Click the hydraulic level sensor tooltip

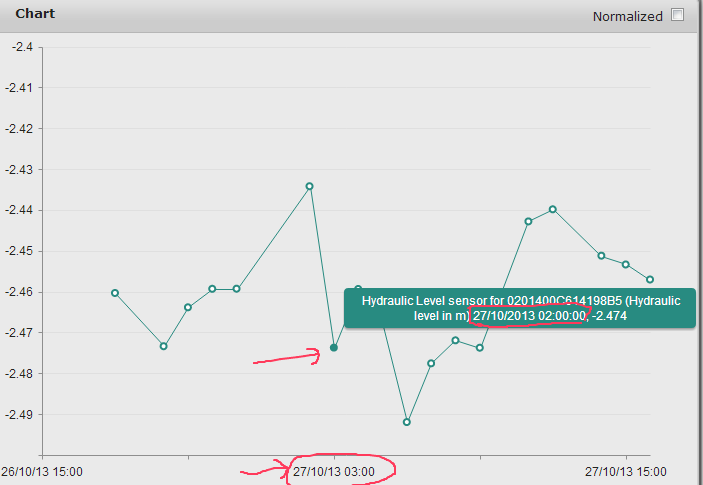(x=520, y=308)
